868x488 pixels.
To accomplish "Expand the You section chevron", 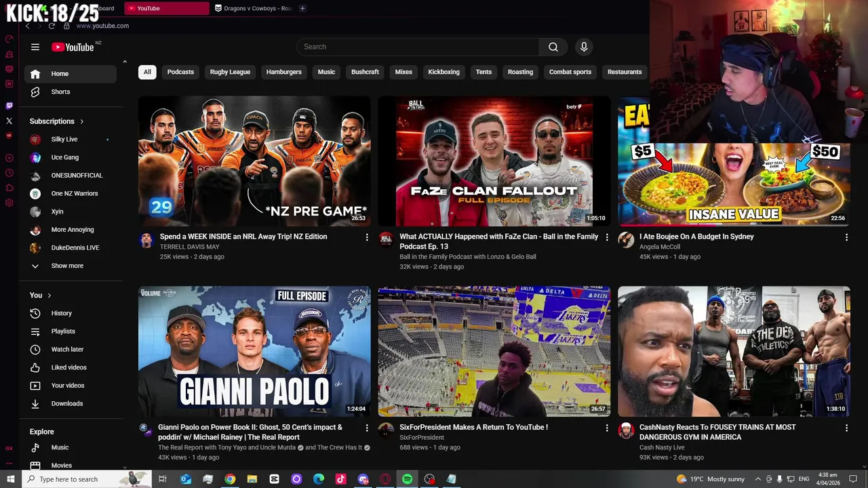I will click(x=49, y=296).
